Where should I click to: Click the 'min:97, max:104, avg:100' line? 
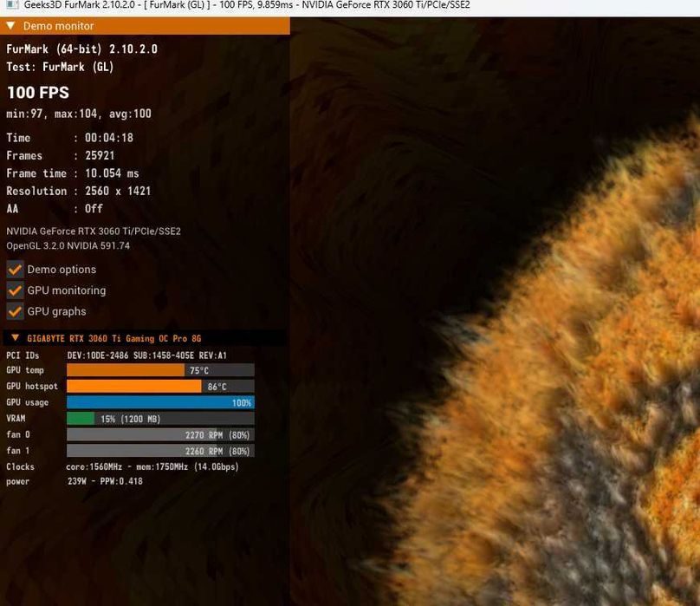[79, 114]
